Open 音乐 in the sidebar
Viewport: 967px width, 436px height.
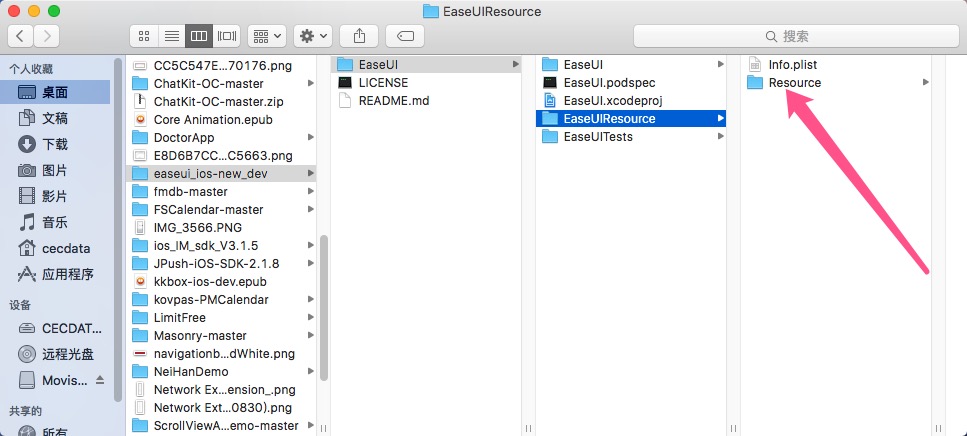[x=56, y=222]
